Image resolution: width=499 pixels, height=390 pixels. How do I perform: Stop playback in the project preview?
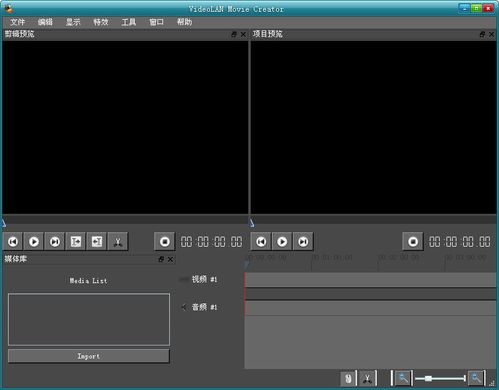pyautogui.click(x=413, y=241)
